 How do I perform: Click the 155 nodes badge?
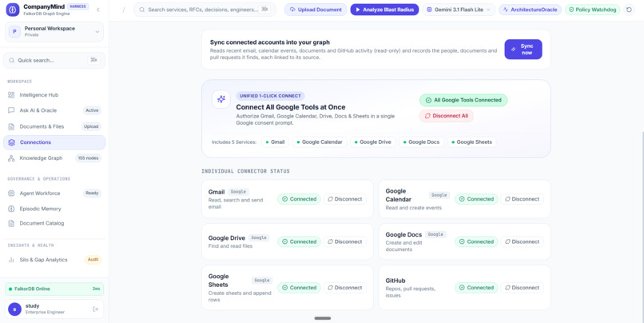tap(89, 158)
